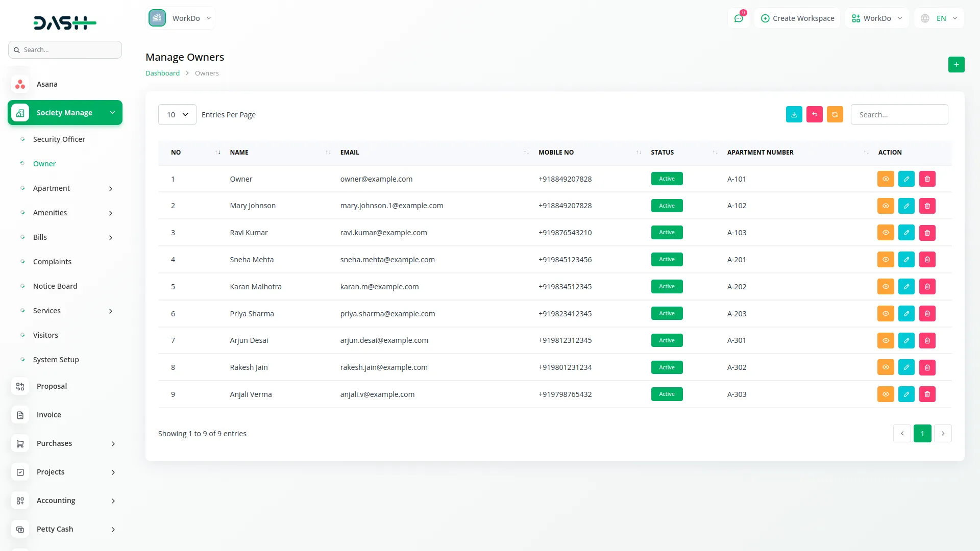Screen dimensions: 980x551
Task: Select page 1 in pagination
Action: 922,434
